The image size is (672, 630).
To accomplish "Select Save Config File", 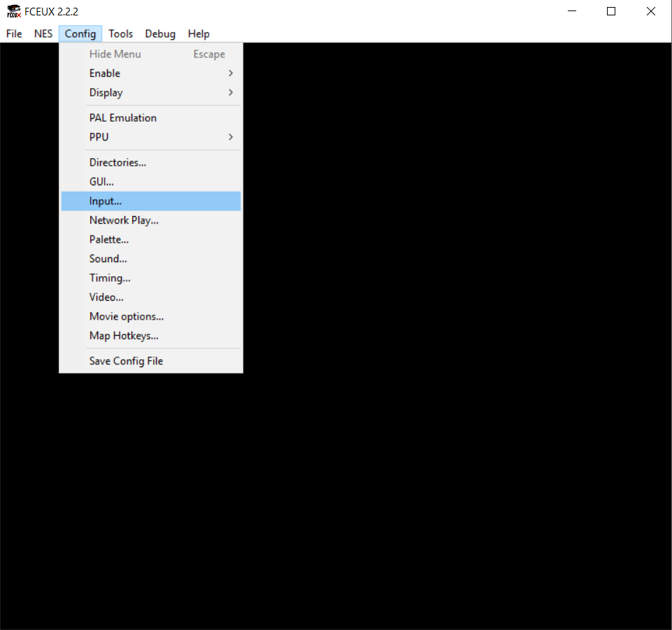I will click(x=151, y=361).
